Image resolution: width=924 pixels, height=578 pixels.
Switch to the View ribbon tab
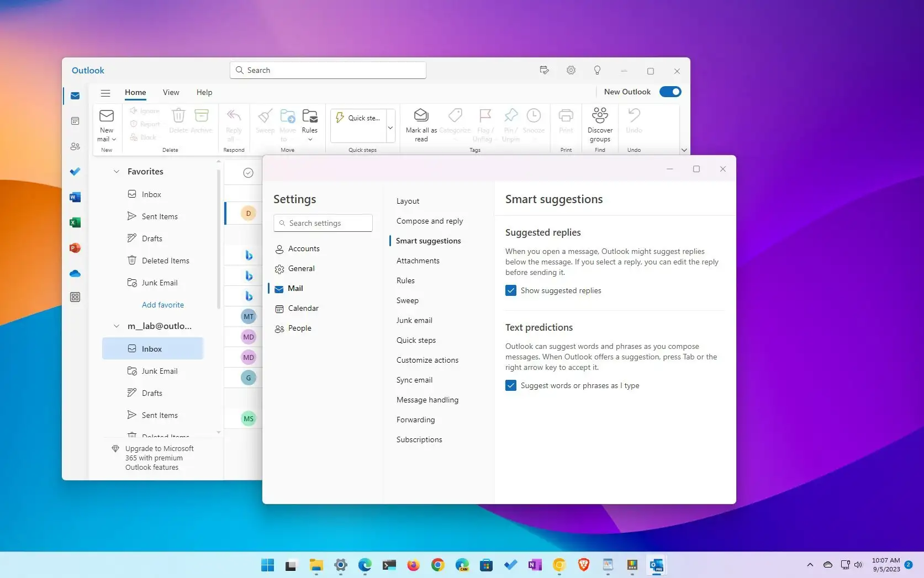click(x=171, y=92)
